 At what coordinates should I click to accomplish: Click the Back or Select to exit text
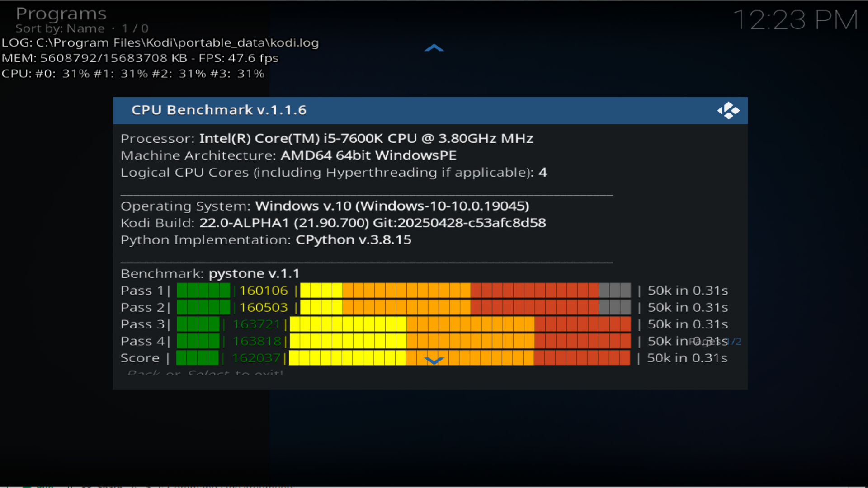(205, 373)
